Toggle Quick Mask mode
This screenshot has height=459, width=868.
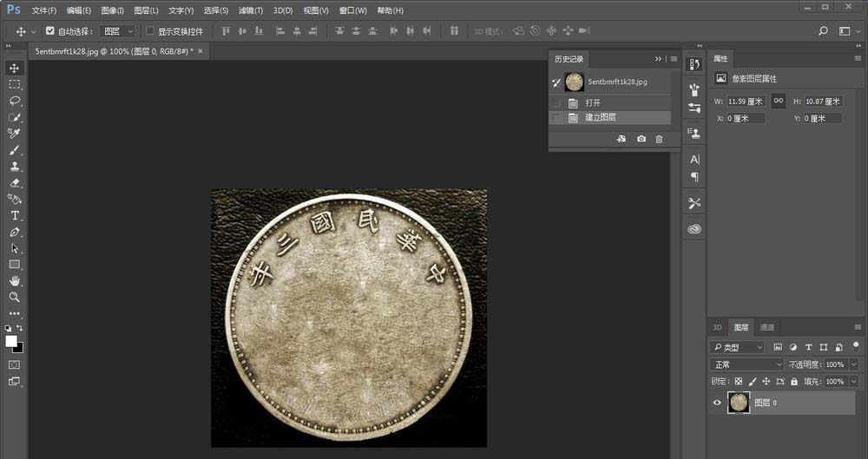coord(15,365)
